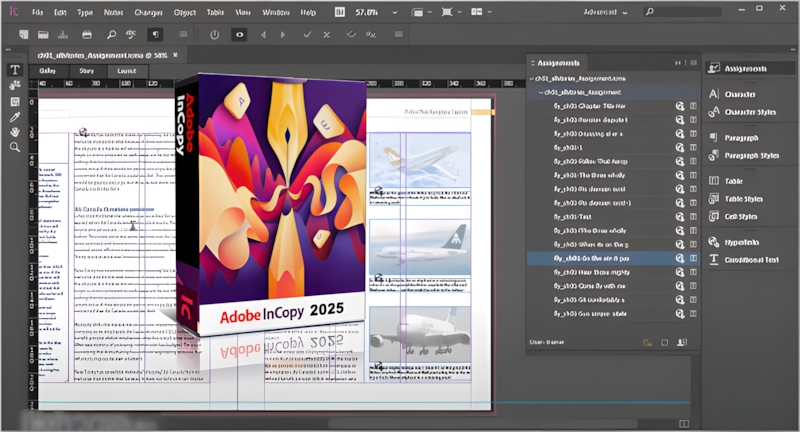
Task: Open the Assignments panel flyout menu
Action: pos(693,63)
